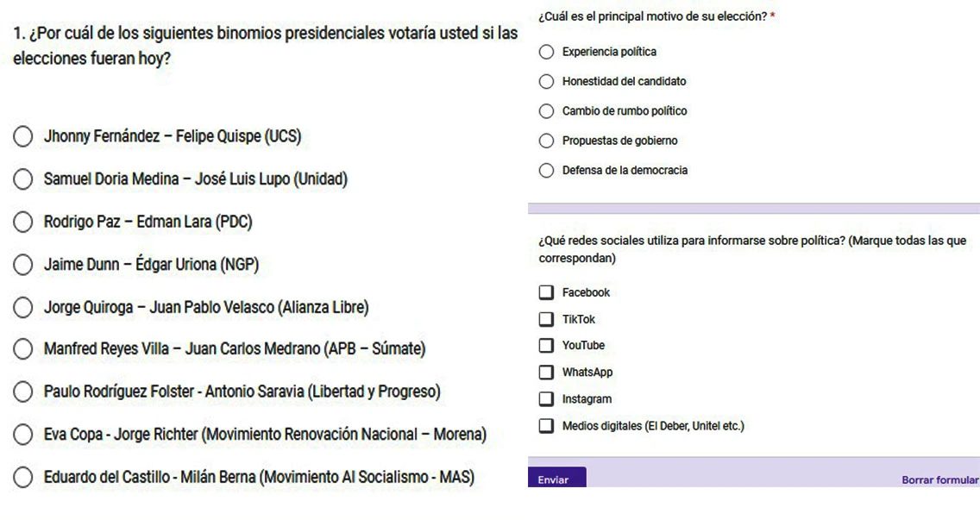980x520 pixels.
Task: Pick Jaime Dunn – Édgar Uriona (NGP)
Action: (x=23, y=265)
